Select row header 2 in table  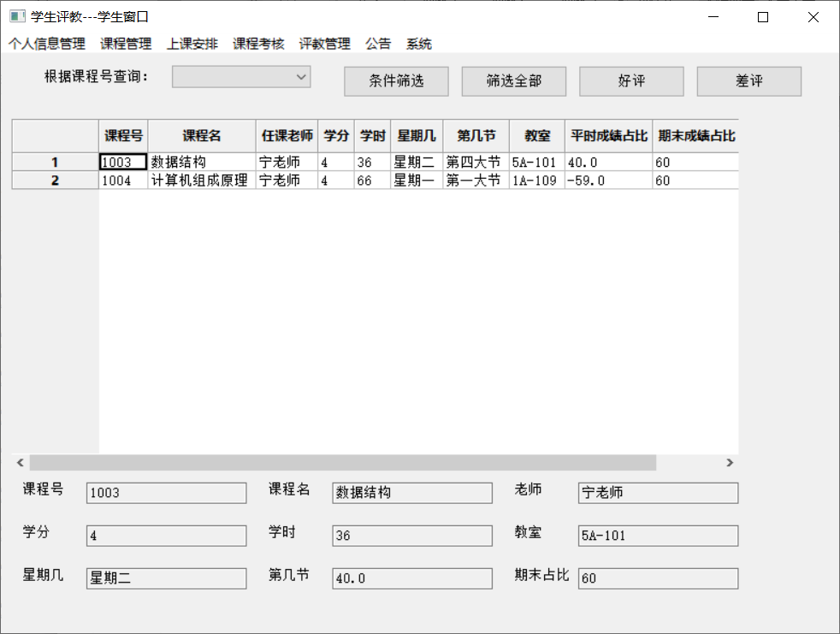pyautogui.click(x=56, y=180)
